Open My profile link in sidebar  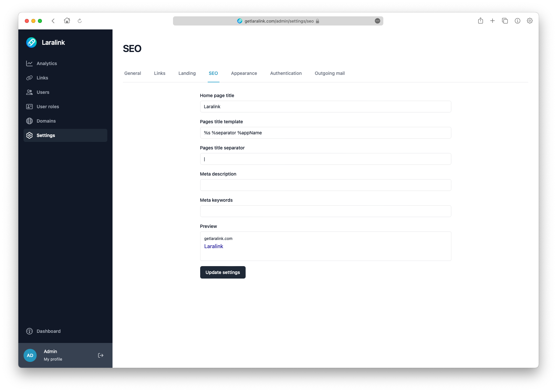[53, 359]
